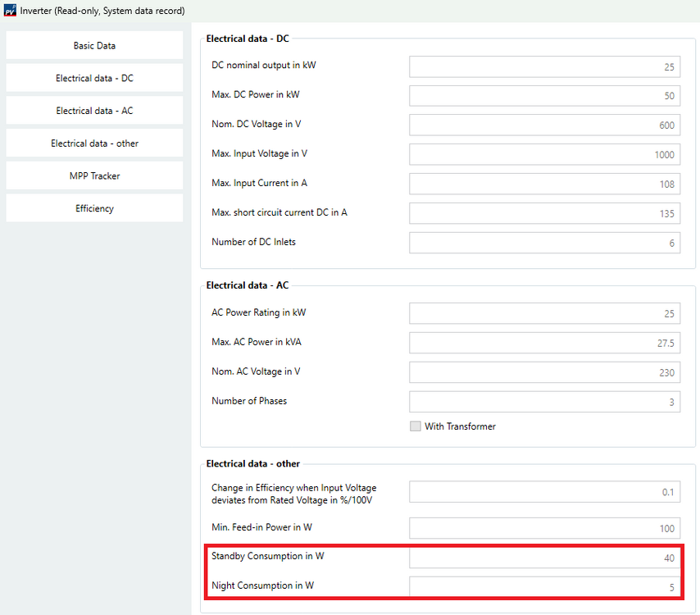This screenshot has height=615, width=700.
Task: Click the Number of DC Inlets field
Action: point(544,243)
